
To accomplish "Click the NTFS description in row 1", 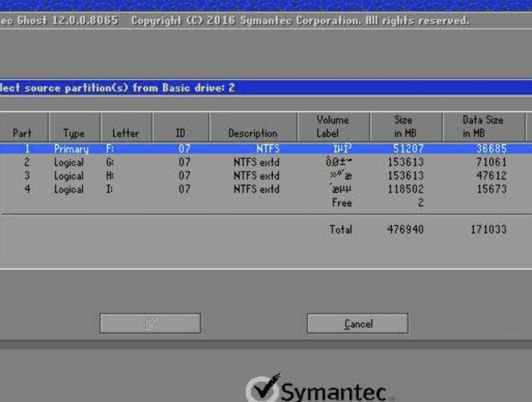I will tap(268, 149).
